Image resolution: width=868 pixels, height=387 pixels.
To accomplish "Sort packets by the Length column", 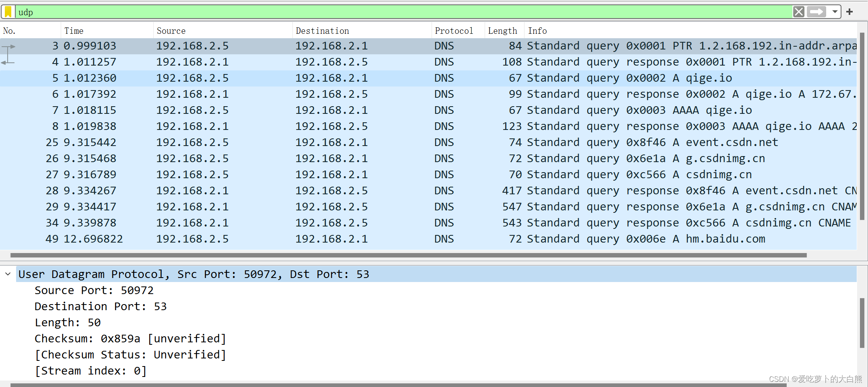I will point(504,31).
